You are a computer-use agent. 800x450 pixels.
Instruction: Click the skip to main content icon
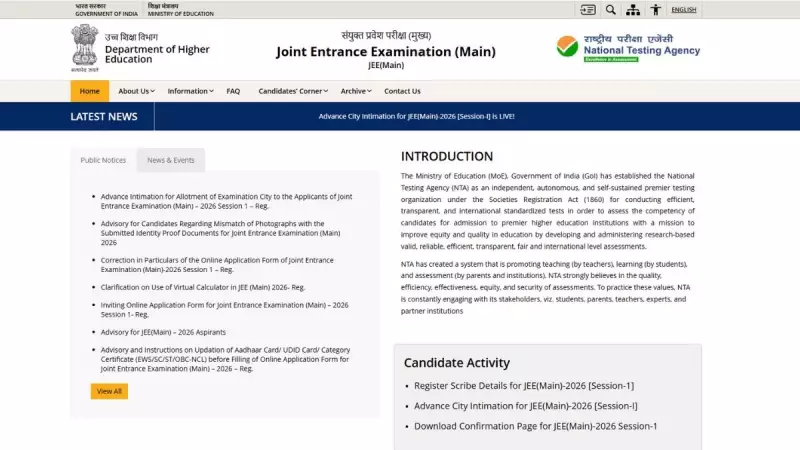[x=588, y=10]
